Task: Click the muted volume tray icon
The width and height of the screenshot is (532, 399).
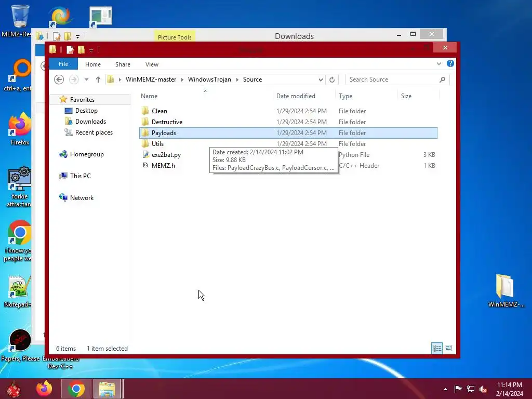Action: pyautogui.click(x=483, y=389)
